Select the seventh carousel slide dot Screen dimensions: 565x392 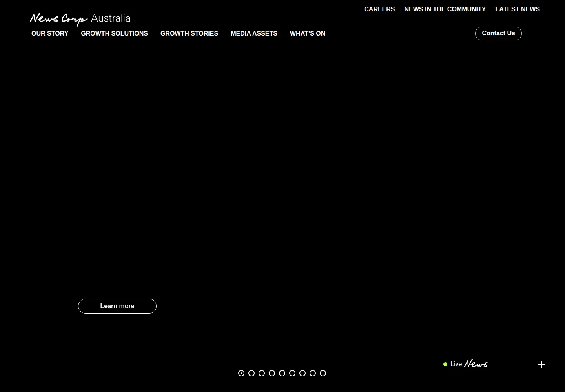click(303, 373)
